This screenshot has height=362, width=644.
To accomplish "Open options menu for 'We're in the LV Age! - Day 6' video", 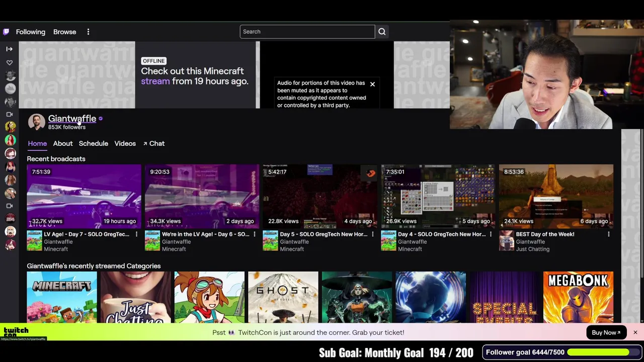I will click(x=255, y=234).
